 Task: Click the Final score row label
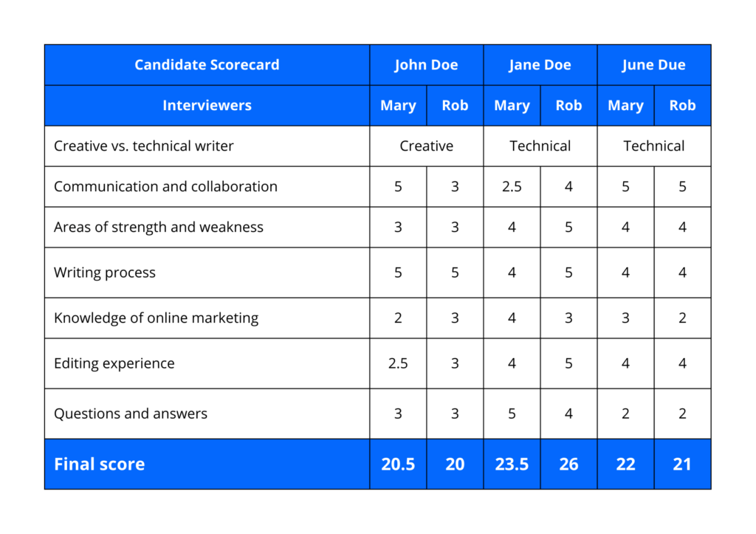coord(100,465)
